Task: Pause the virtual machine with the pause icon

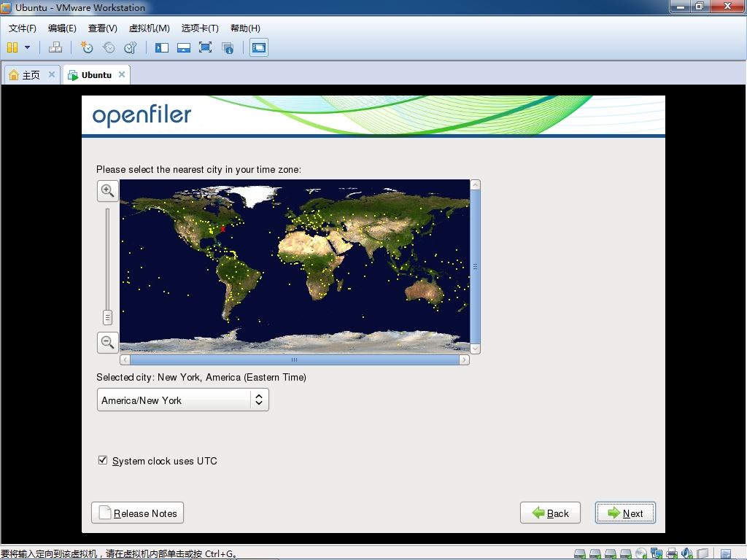Action: pyautogui.click(x=12, y=47)
